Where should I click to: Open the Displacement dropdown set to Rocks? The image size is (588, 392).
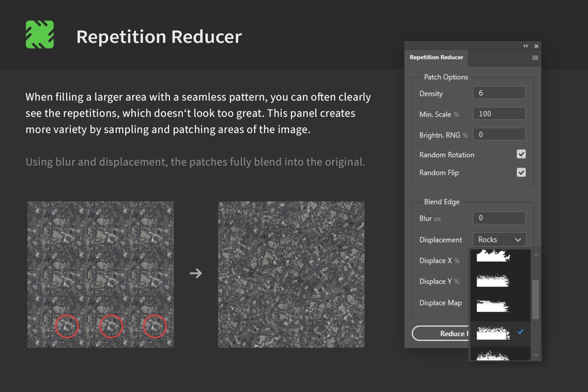point(499,239)
